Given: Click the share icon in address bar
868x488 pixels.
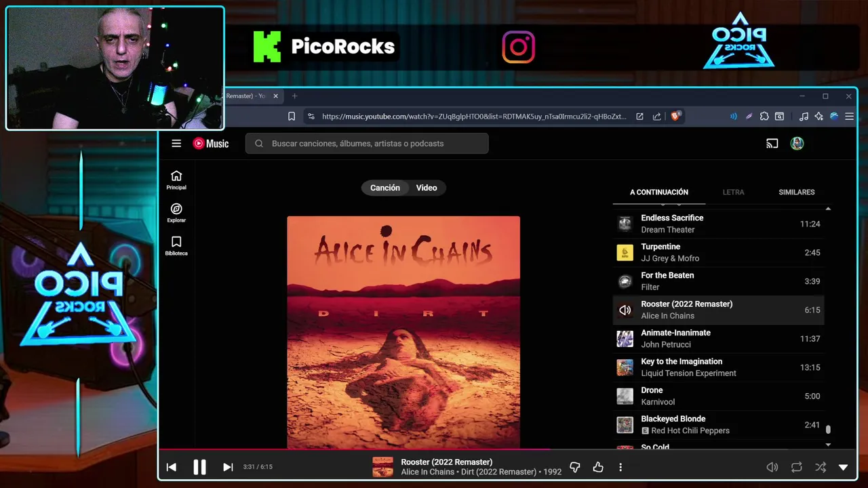Looking at the screenshot, I should 656,117.
